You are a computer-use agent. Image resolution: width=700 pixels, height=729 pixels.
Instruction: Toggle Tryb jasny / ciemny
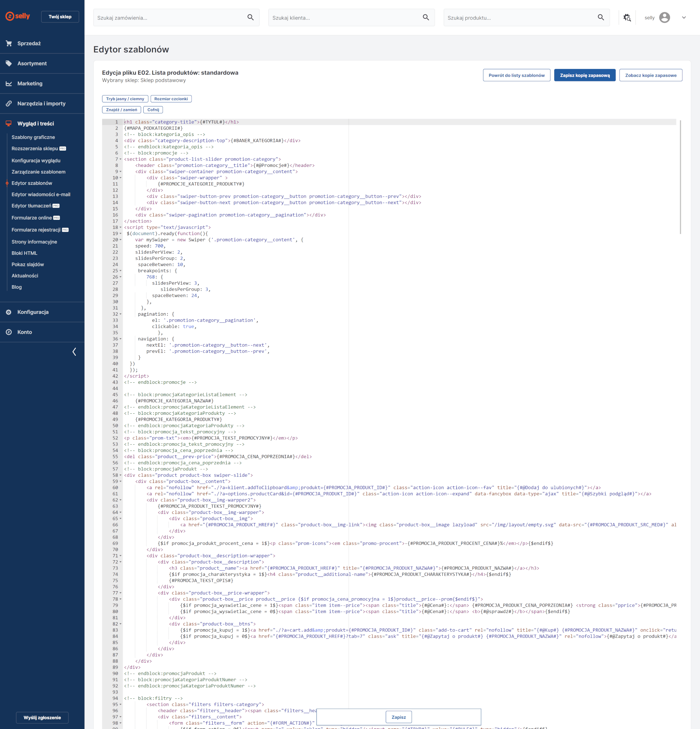pyautogui.click(x=125, y=99)
